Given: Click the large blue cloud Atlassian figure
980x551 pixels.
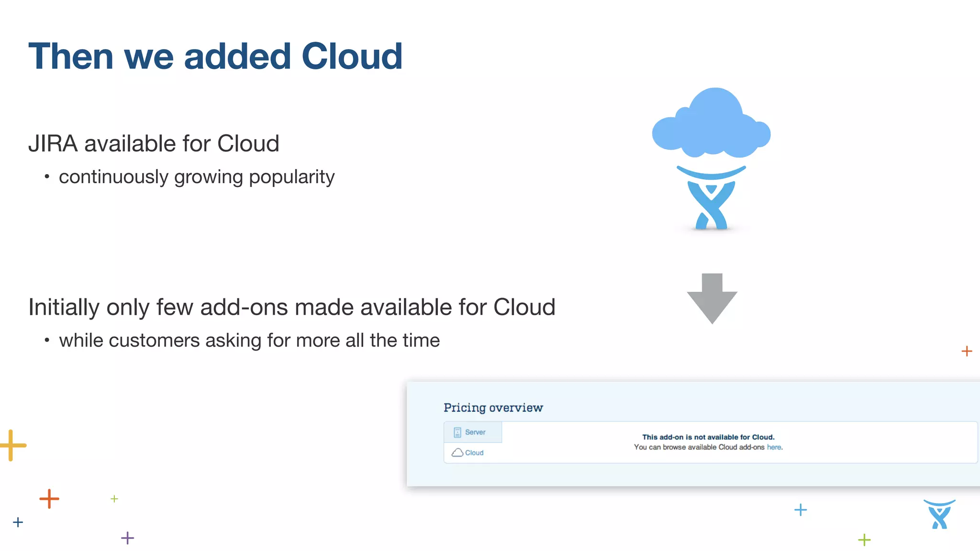Looking at the screenshot, I should (x=711, y=159).
